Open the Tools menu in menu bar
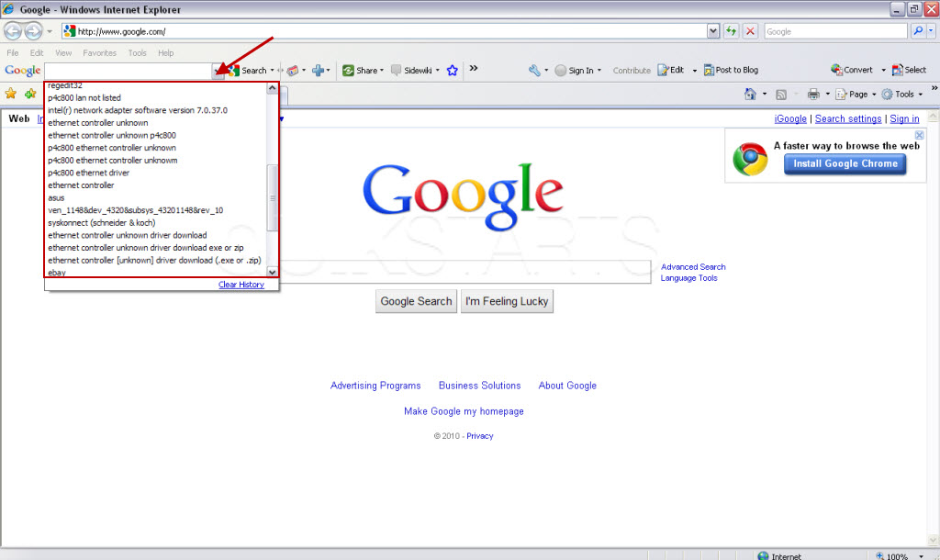Viewport: 940px width, 560px height. [138, 52]
